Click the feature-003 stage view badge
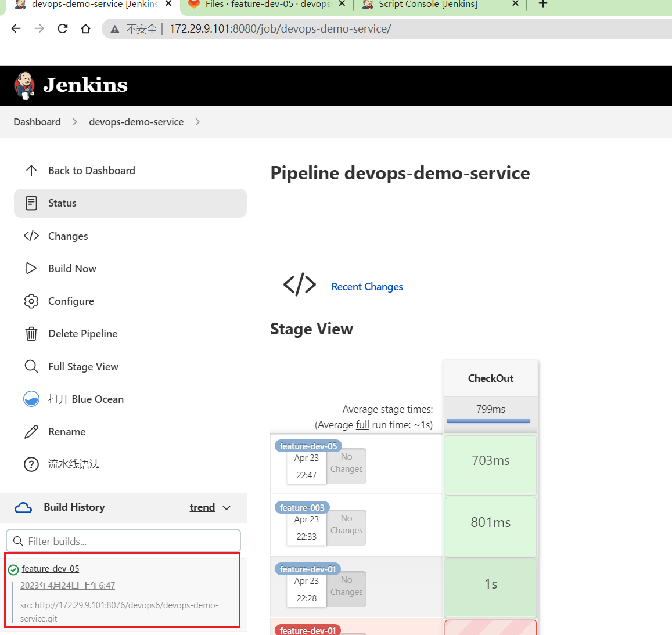 (x=302, y=507)
